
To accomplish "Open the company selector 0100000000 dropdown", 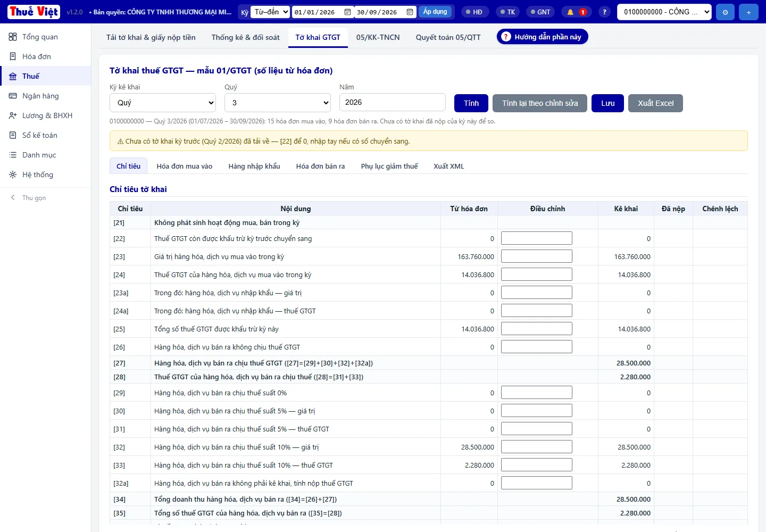I will [x=664, y=12].
